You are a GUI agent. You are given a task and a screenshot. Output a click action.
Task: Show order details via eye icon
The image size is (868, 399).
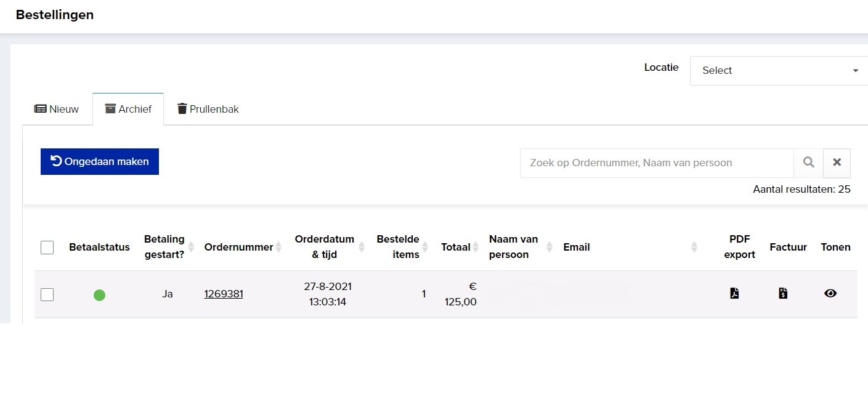pos(830,294)
